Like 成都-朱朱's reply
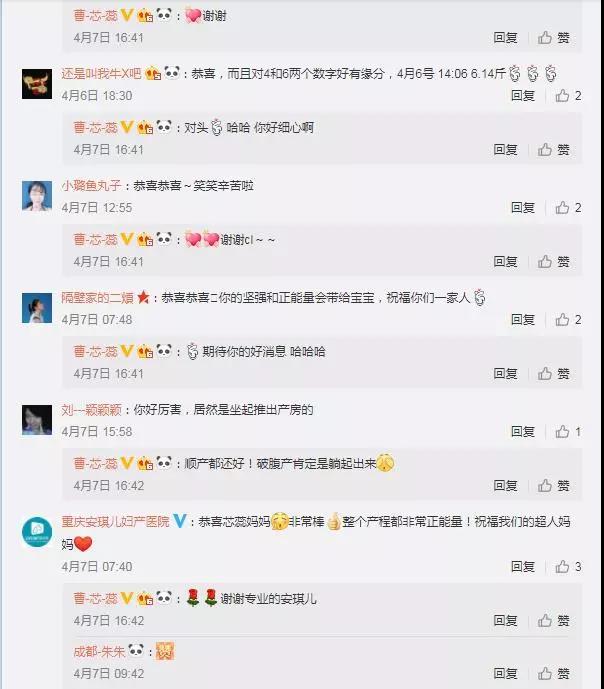The height and width of the screenshot is (689, 604). pyautogui.click(x=553, y=673)
